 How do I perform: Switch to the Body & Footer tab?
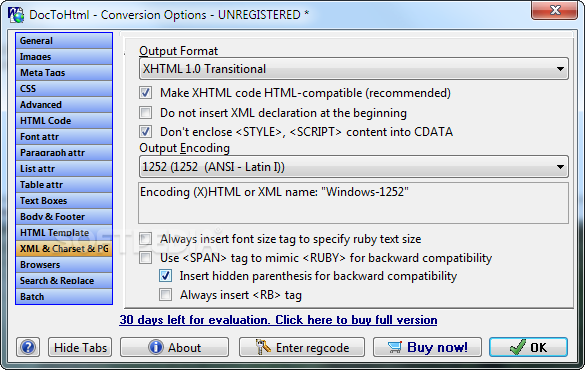pyautogui.click(x=64, y=217)
